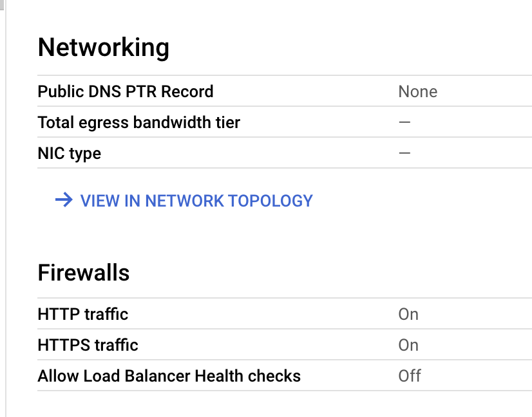Click the divider line under the NIC type row
Viewport: 532px width, 417px height.
[283, 168]
